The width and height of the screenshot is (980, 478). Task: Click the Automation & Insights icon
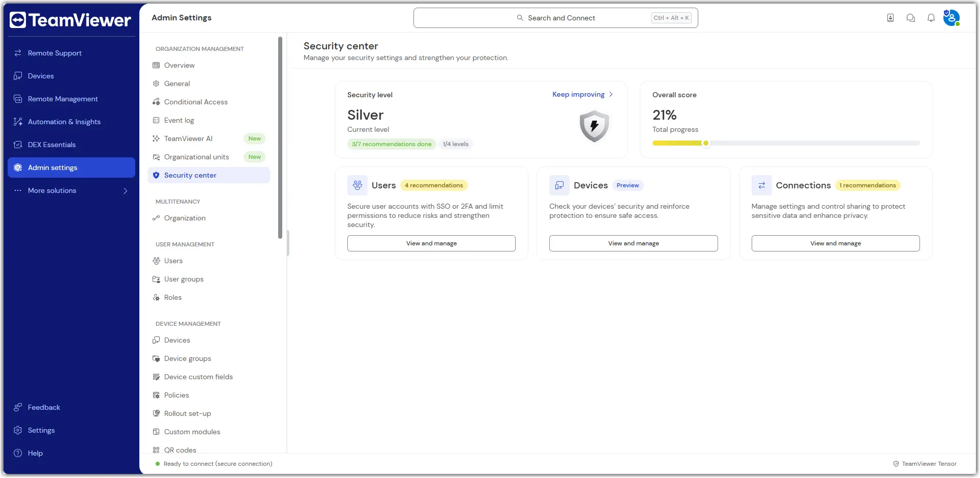pyautogui.click(x=18, y=122)
